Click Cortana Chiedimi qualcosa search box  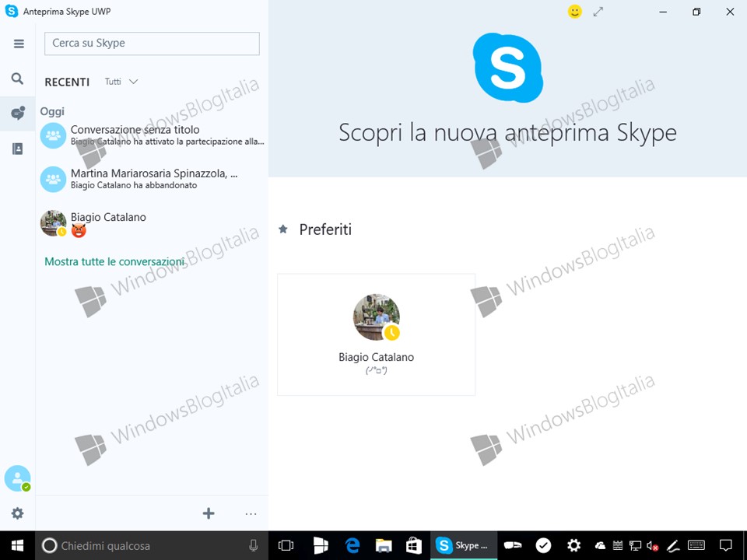152,546
